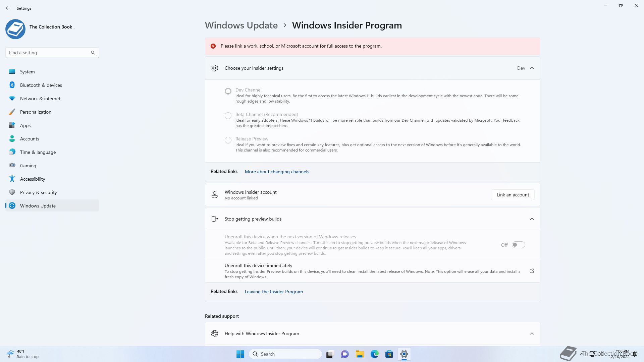Select the Beta Channel radio button
This screenshot has width=644, height=362.
[x=228, y=116]
